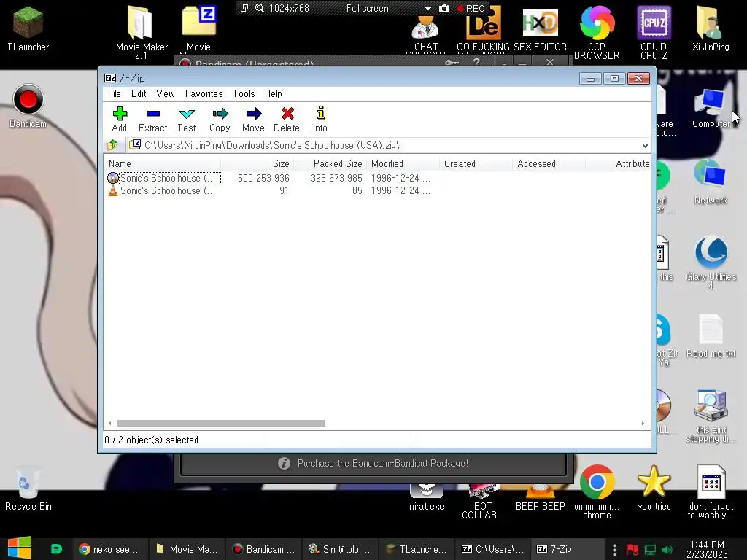Viewport: 747px width, 560px height.
Task: Click the red Delete toolbar icon
Action: tap(287, 119)
